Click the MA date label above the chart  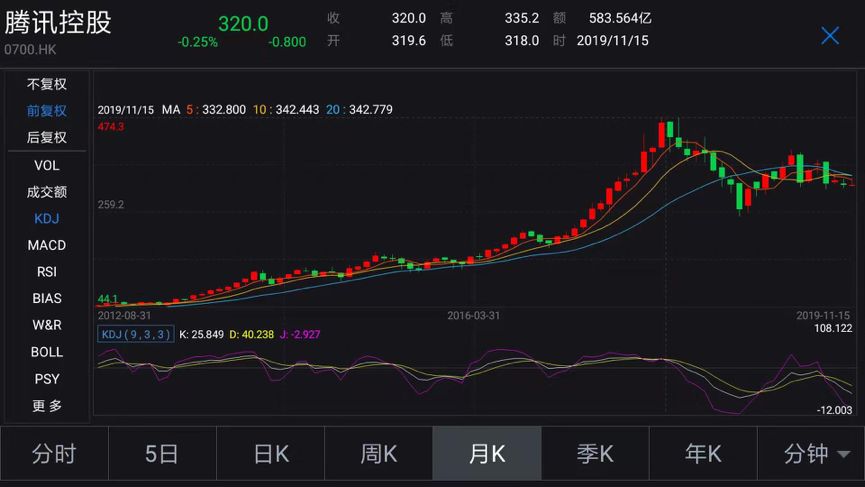pos(126,110)
